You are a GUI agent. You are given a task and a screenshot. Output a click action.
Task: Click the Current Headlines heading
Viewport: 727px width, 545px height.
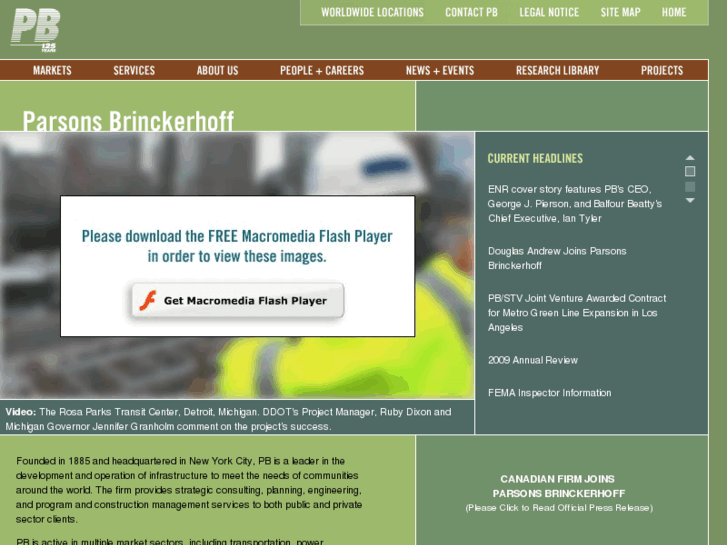pos(535,159)
